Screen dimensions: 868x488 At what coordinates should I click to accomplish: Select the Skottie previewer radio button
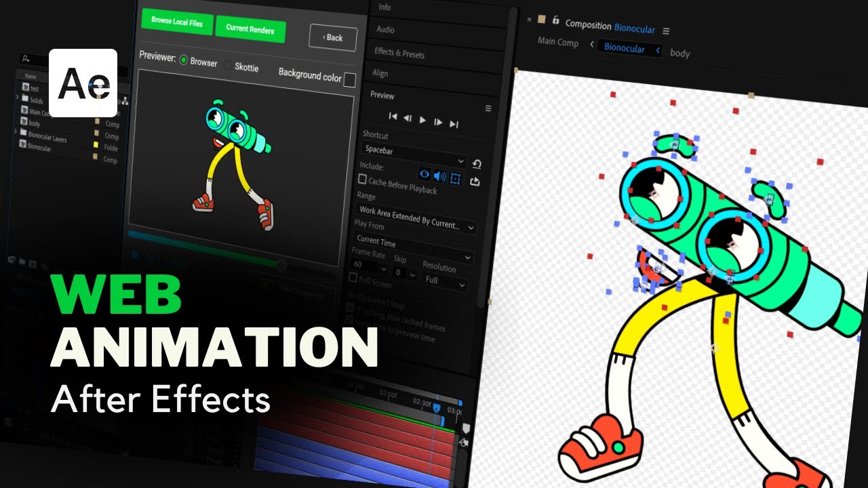(x=227, y=65)
